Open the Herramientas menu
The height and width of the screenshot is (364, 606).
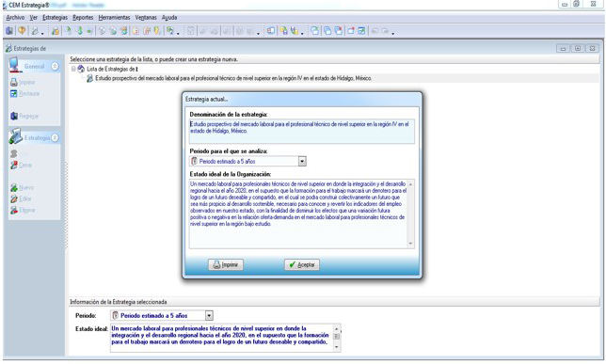click(114, 17)
